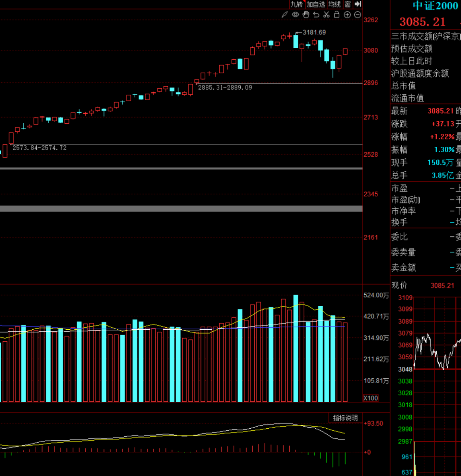This screenshot has height=476, width=461.
Task: Toggle the chart lock icon
Action: pyautogui.click(x=337, y=15)
